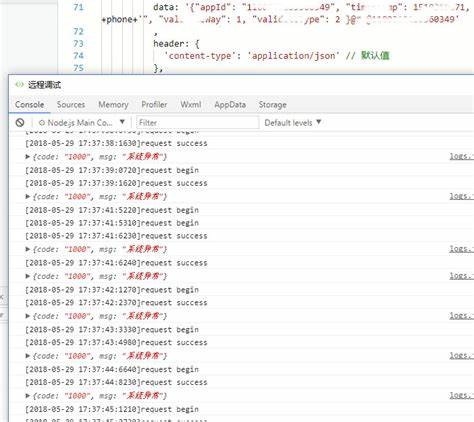Open logs source link after 17:37:41:6240

(462, 276)
